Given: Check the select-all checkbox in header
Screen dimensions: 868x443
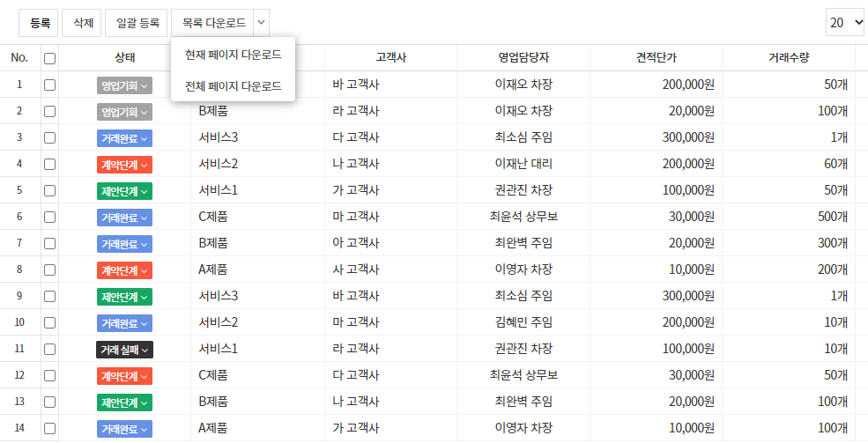Looking at the screenshot, I should tap(50, 58).
